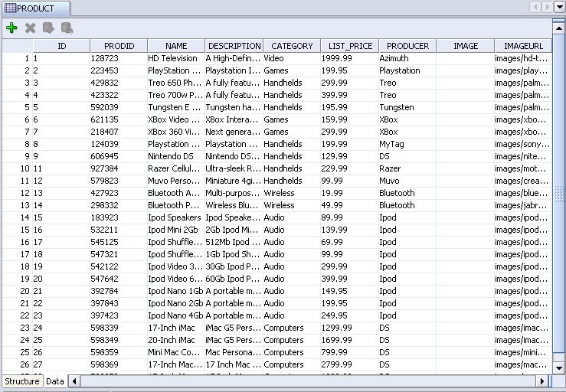Click the horizontal scrollbar left arrow
The image size is (566, 392).
[74, 381]
